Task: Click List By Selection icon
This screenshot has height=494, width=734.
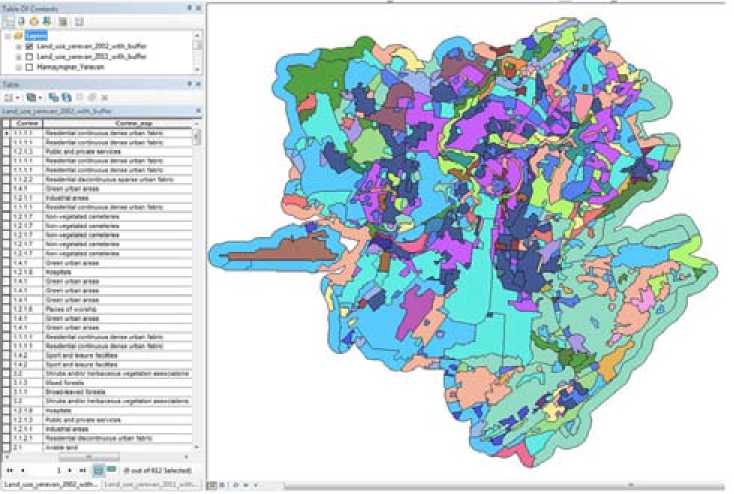Action: coord(49,20)
